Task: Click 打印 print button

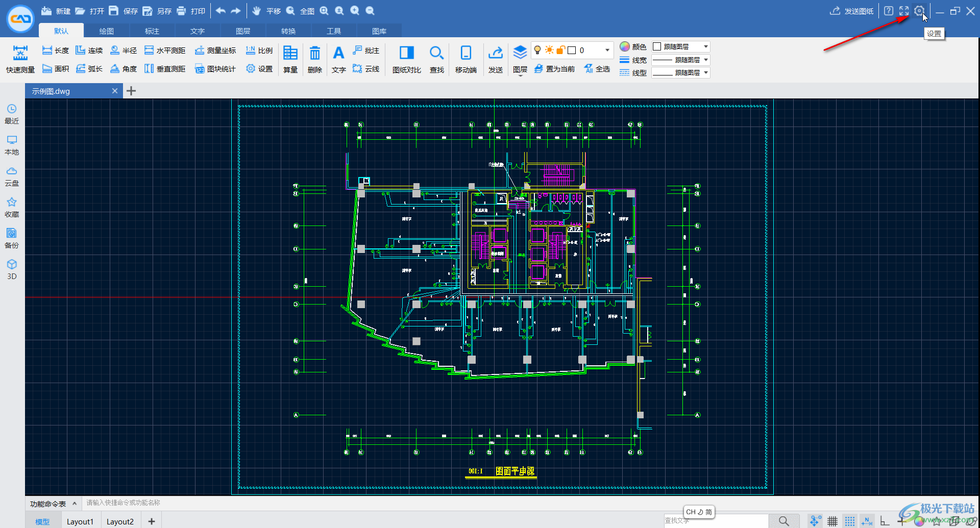Action: point(191,11)
